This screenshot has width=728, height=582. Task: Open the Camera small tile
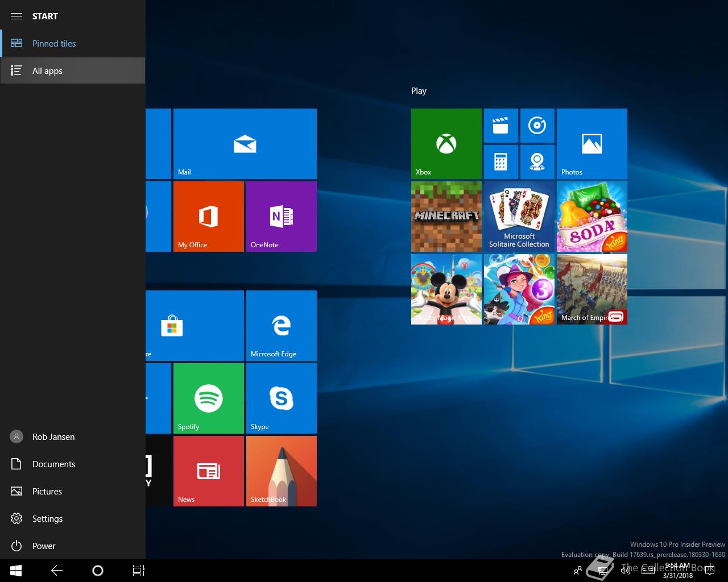click(537, 162)
